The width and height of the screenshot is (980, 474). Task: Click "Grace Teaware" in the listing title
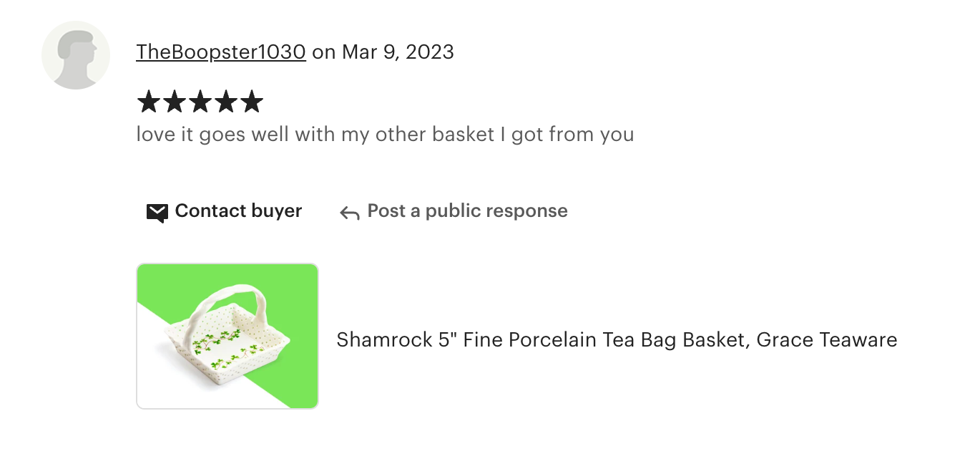[826, 339]
